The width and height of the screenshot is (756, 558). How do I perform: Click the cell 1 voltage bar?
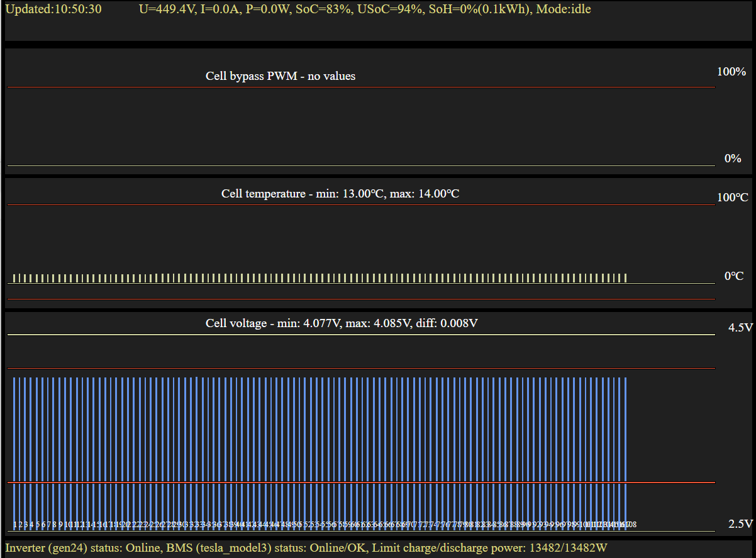pyautogui.click(x=14, y=440)
